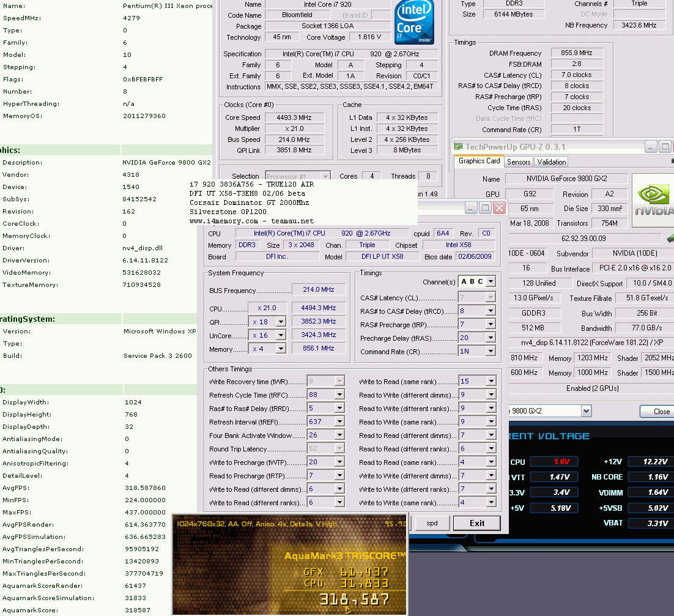
Task: Open the Write to Write (same rank) dropdown
Action: click(491, 502)
